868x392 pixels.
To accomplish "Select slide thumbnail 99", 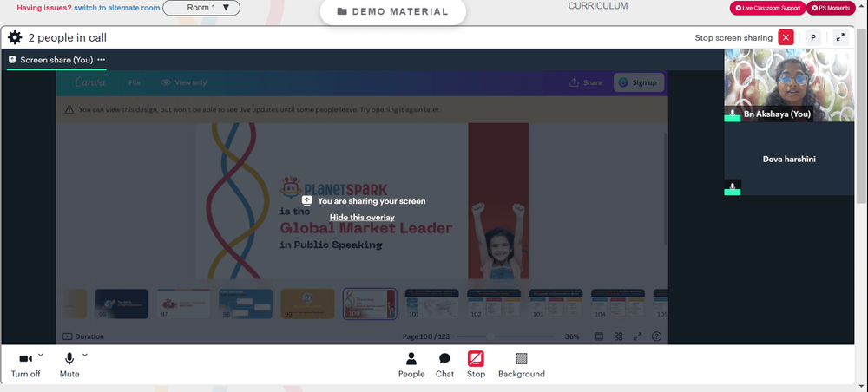I will pos(307,304).
